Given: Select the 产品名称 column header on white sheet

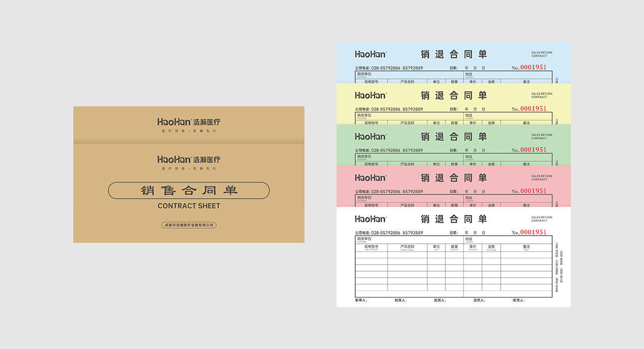Looking at the screenshot, I should 407,248.
